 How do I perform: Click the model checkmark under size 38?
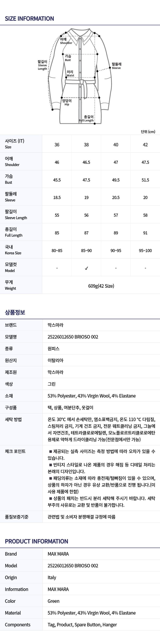[x=86, y=268]
